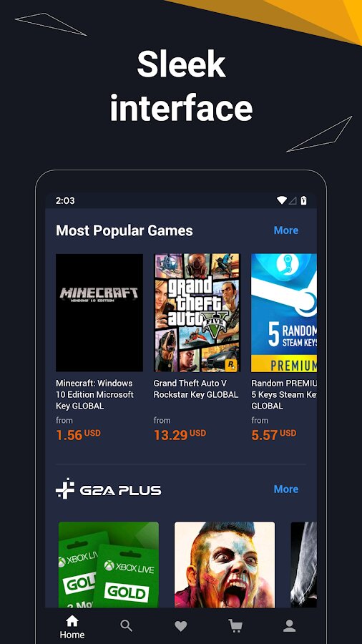This screenshot has width=362, height=644.
Task: Tap the battery status icon
Action: (303, 200)
